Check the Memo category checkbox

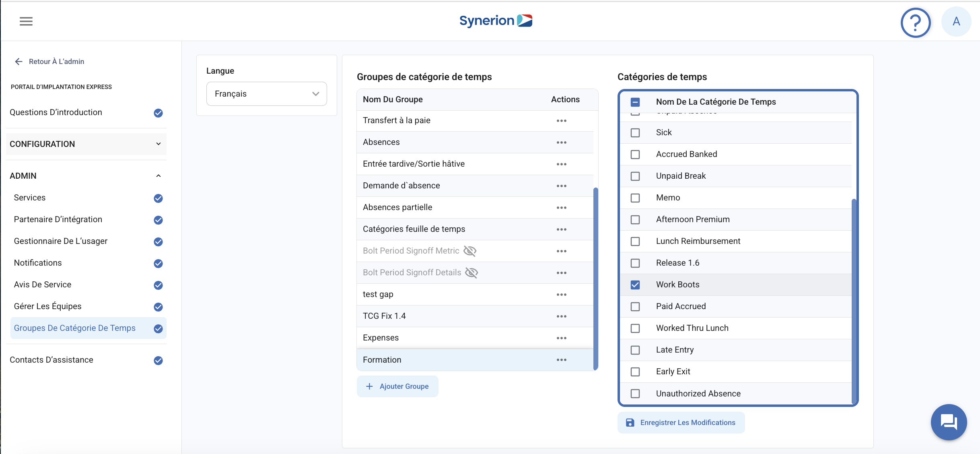[635, 198]
